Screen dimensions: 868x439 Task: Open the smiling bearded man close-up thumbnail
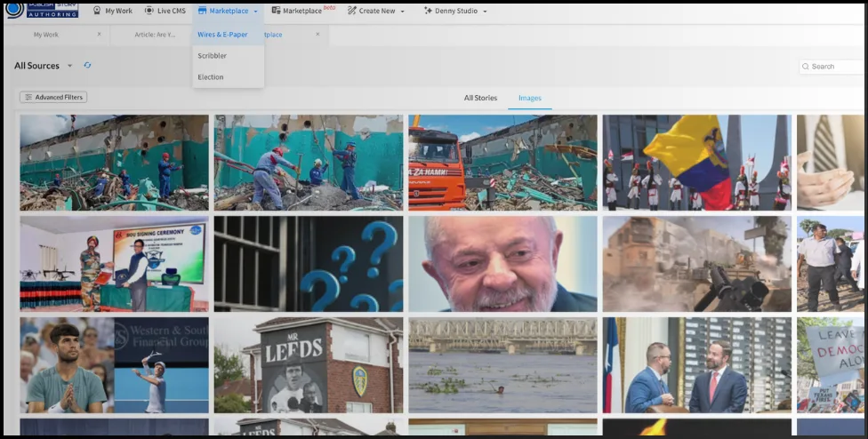502,264
